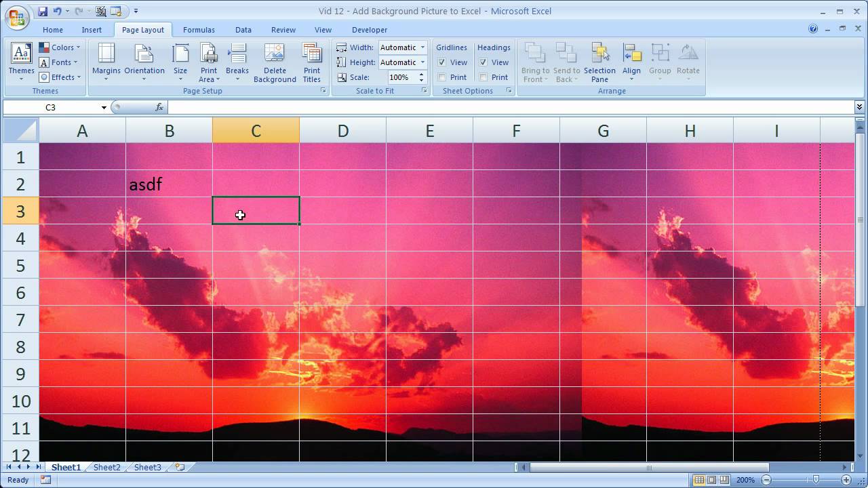Click the Margins tool
This screenshot has height=488, width=868.
tap(106, 62)
